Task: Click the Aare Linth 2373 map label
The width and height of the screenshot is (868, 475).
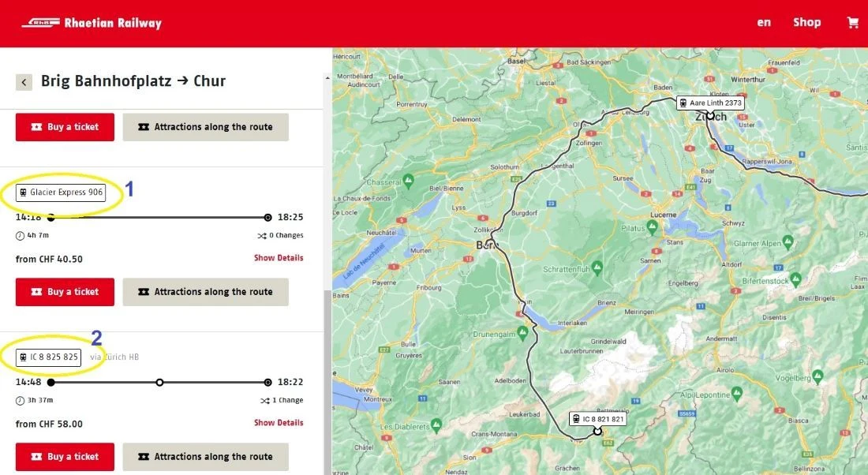Action: [710, 103]
